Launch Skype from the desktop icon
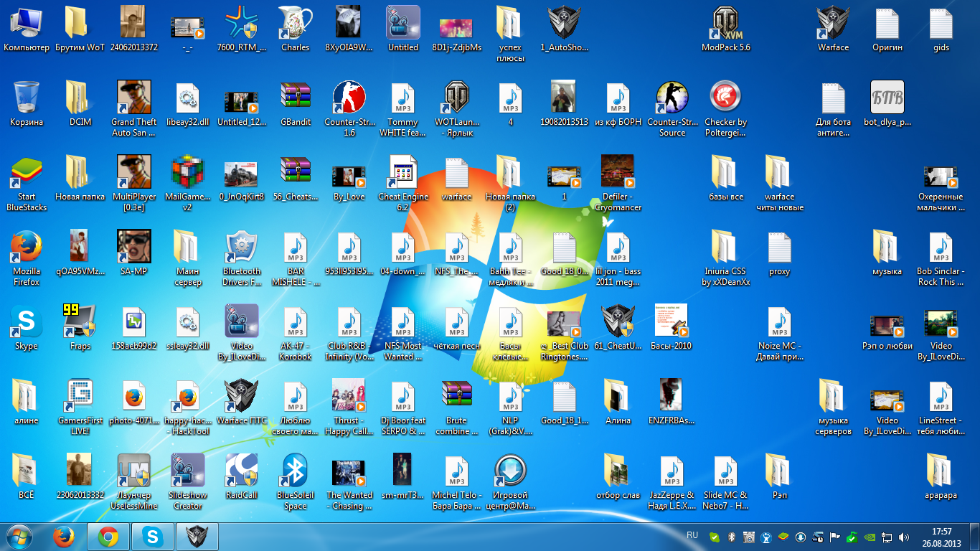The height and width of the screenshot is (551, 980). pyautogui.click(x=27, y=322)
